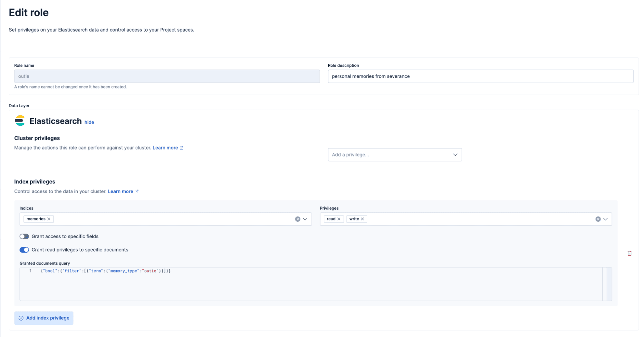The width and height of the screenshot is (644, 337).
Task: Remove the memories index tag
Action: pos(49,219)
